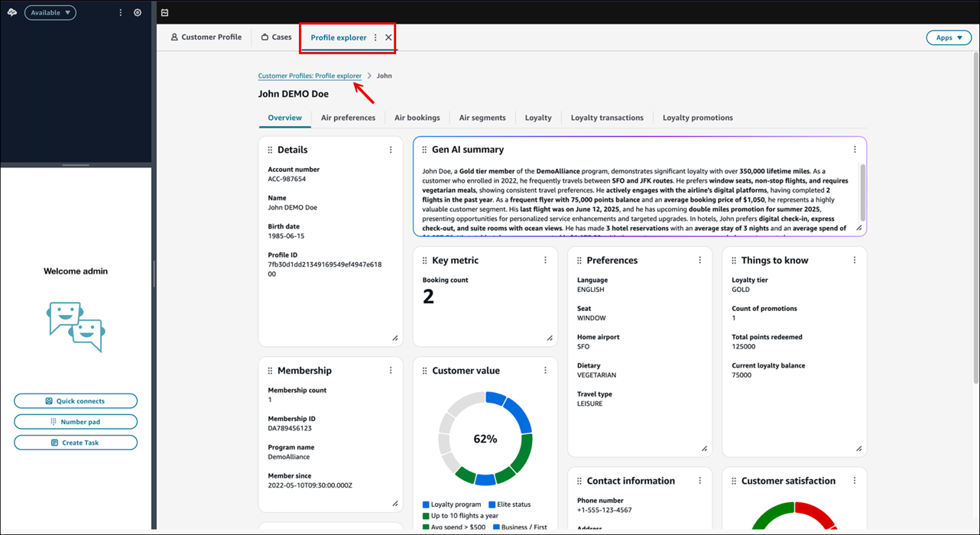Open the Customer Profiles: Profile explorer breadcrumb link
The height and width of the screenshot is (535, 980).
[x=310, y=75]
